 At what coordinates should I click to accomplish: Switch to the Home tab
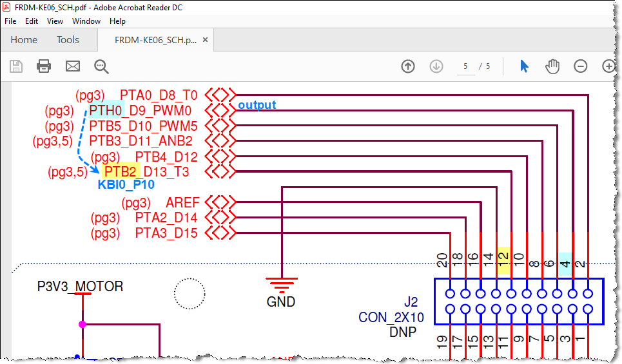[x=24, y=40]
